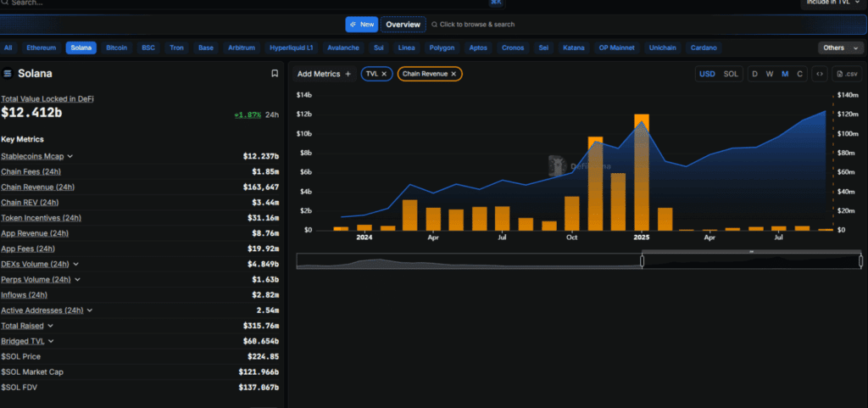868x408 pixels.
Task: Set chart interval to Daily (D)
Action: pyautogui.click(x=754, y=74)
